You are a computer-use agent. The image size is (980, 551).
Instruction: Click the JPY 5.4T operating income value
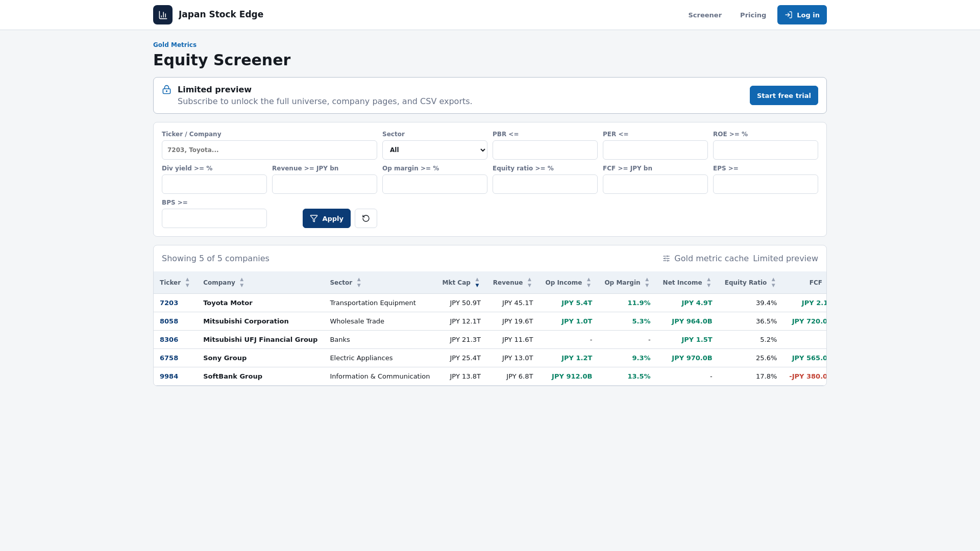[577, 303]
